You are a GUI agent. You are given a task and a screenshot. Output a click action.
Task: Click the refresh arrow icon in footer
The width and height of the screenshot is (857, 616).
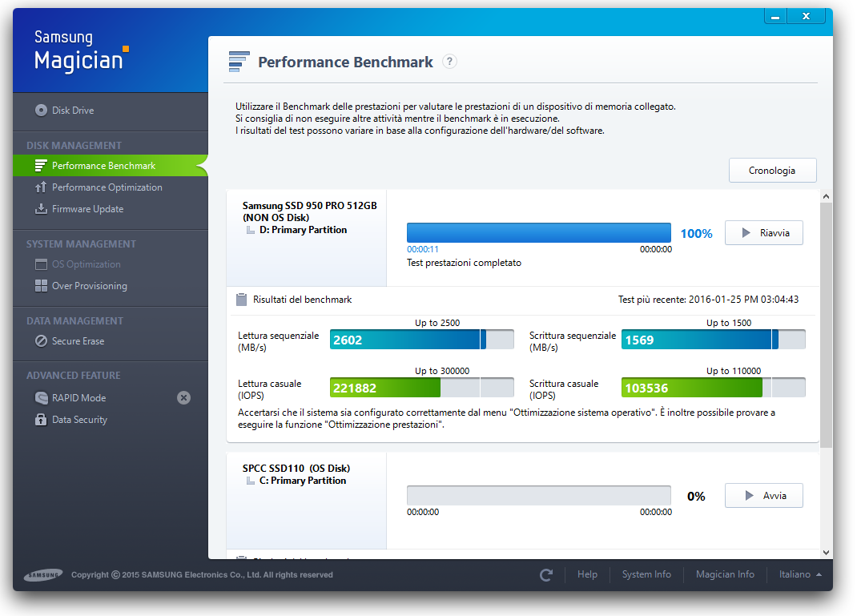(x=546, y=574)
